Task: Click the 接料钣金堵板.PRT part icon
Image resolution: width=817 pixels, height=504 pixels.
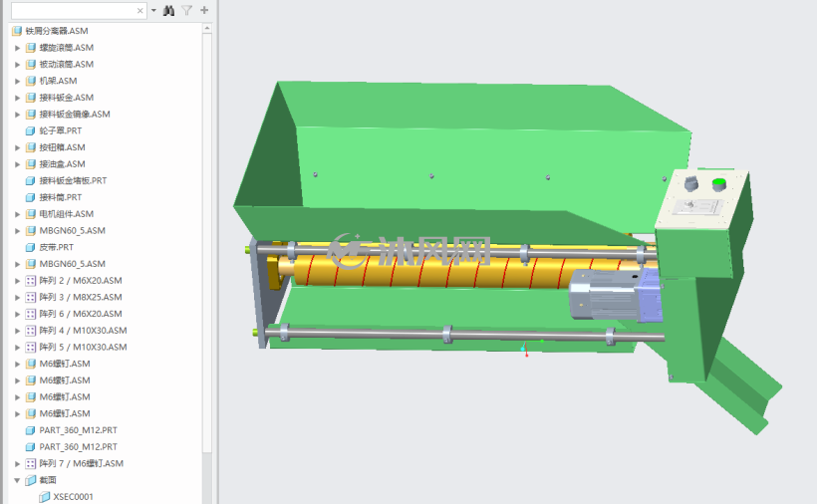Action: tap(31, 180)
